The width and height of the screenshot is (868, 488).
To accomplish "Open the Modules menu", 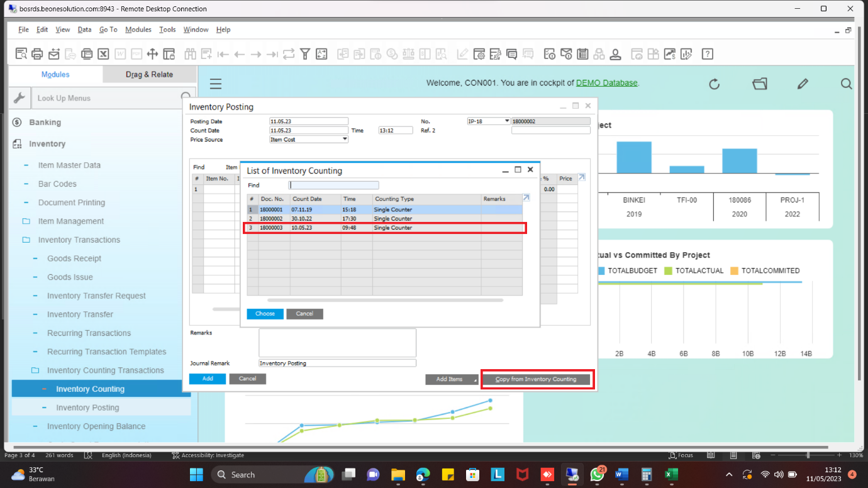I will point(138,30).
